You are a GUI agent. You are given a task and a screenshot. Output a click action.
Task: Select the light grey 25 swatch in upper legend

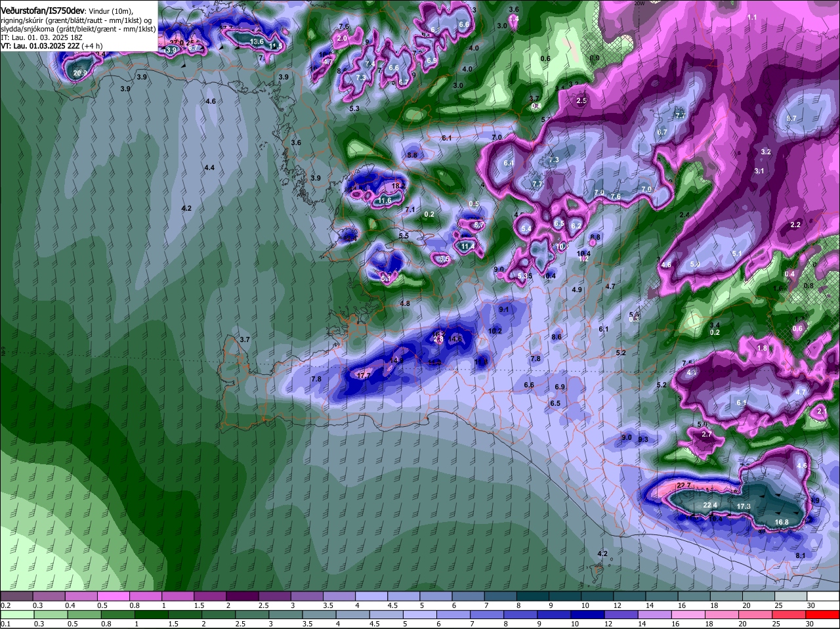click(x=791, y=596)
